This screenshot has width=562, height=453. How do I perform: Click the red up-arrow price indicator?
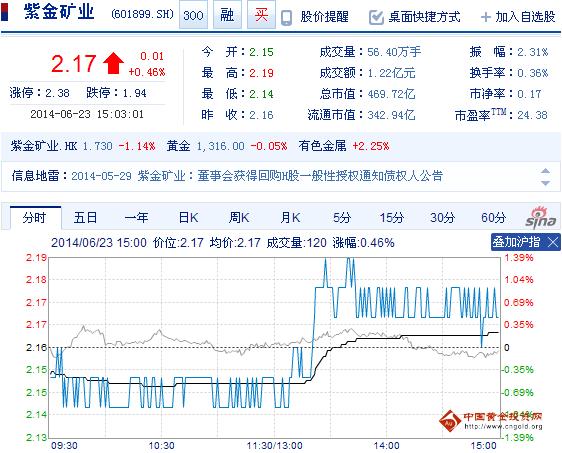point(113,63)
